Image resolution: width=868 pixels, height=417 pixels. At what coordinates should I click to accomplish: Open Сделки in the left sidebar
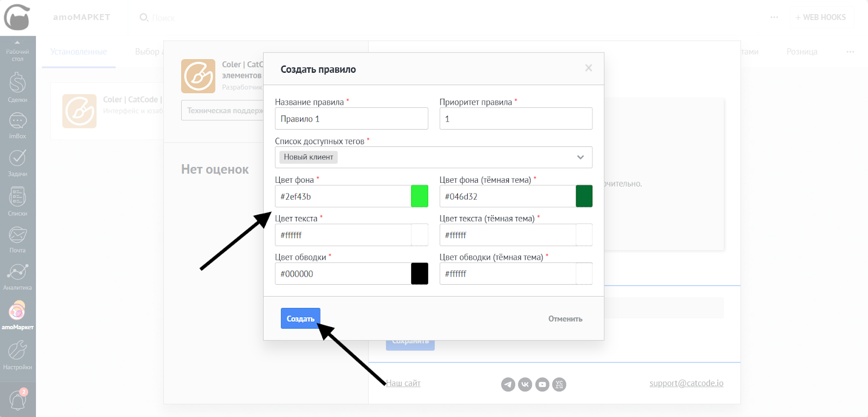coord(17,87)
